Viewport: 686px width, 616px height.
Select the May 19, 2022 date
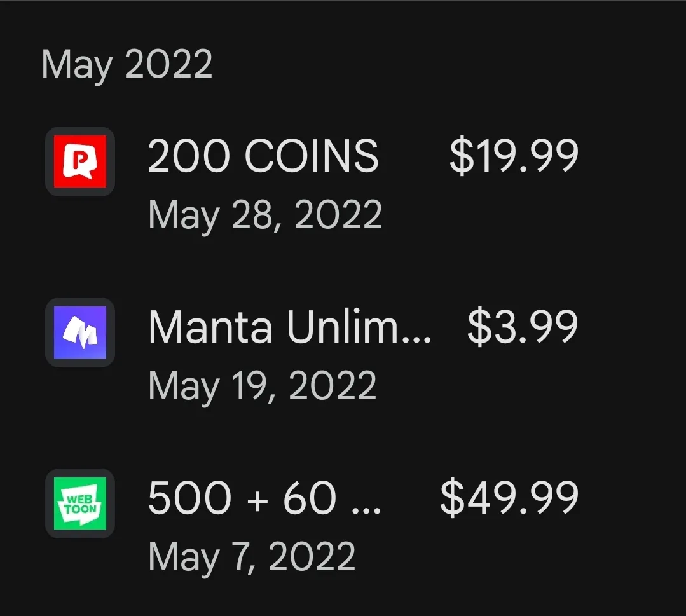(262, 386)
